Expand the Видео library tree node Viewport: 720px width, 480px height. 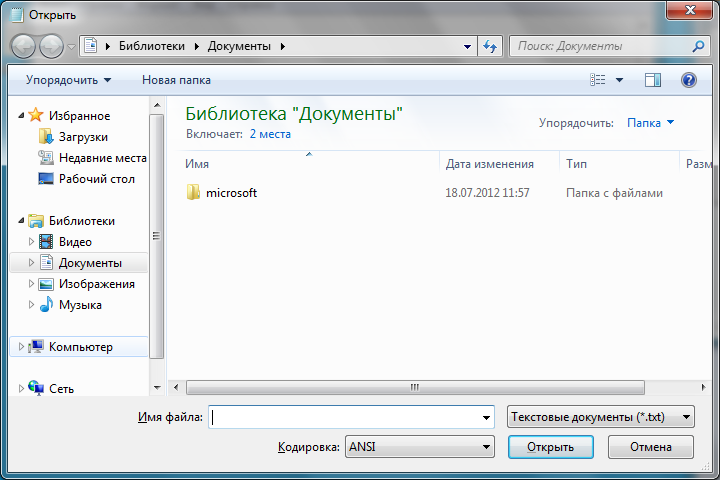pos(32,242)
